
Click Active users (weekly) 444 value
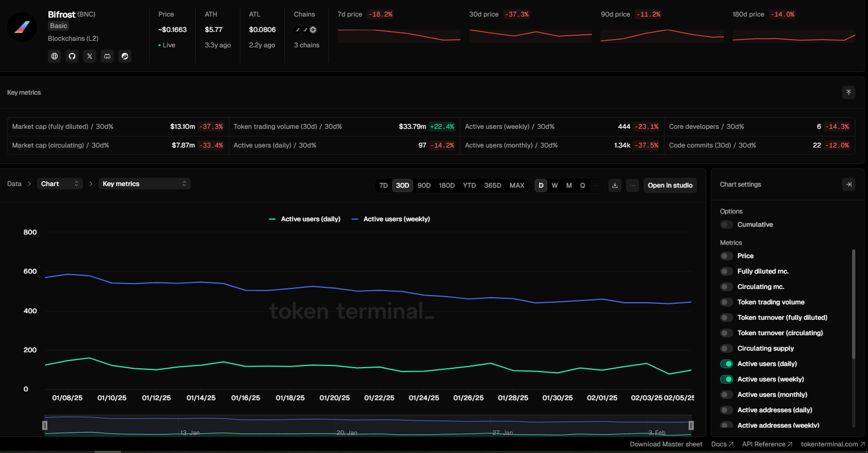coord(624,127)
